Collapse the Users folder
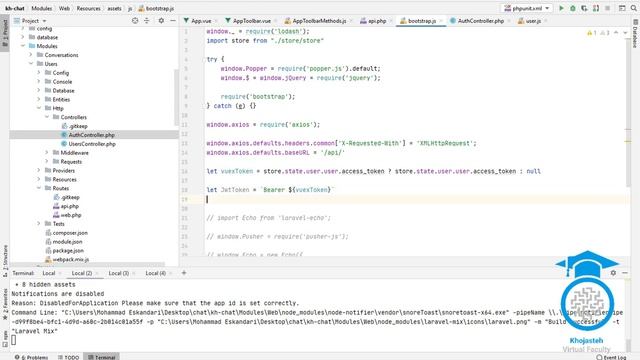 pos(31,64)
